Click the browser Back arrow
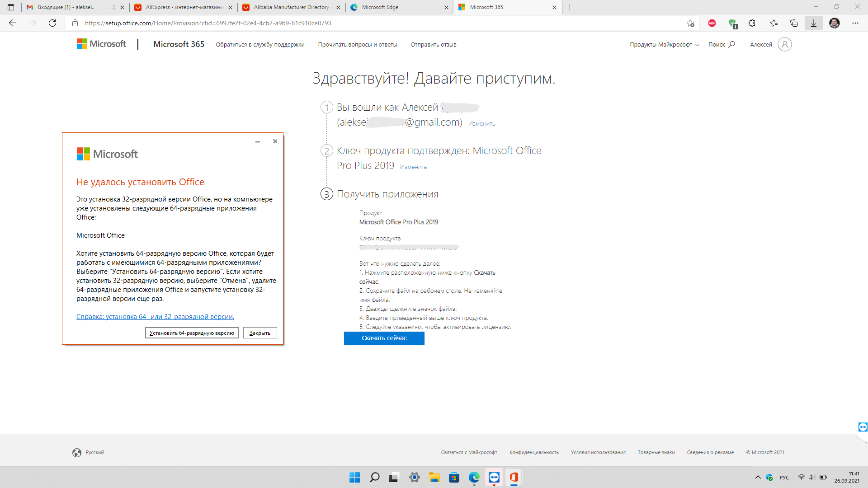This screenshot has height=488, width=868. (13, 23)
